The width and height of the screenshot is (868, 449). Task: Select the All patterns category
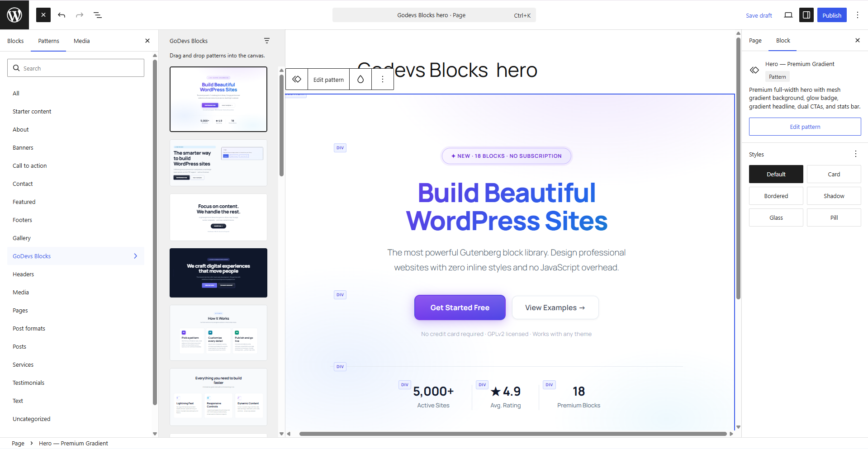[76, 93]
